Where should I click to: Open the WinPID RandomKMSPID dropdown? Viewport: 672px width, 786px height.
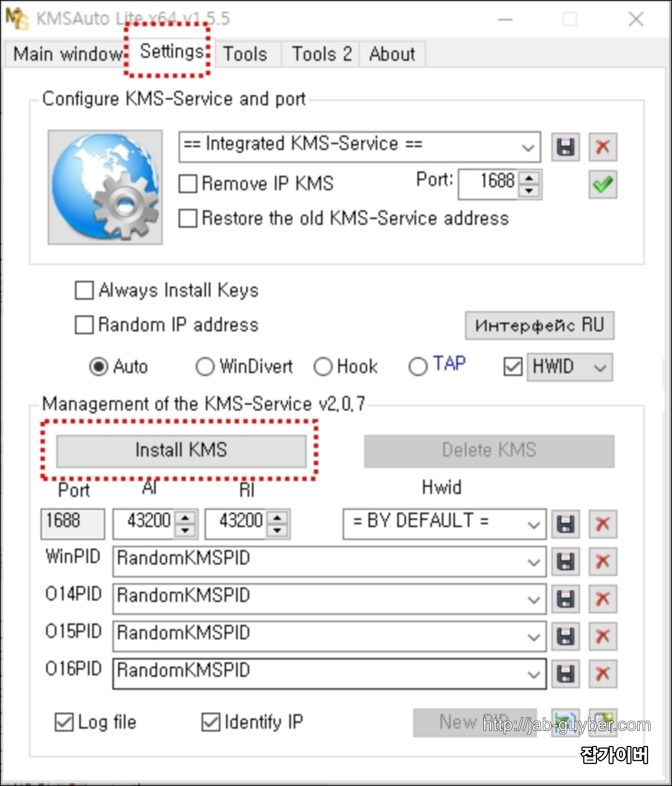(533, 562)
